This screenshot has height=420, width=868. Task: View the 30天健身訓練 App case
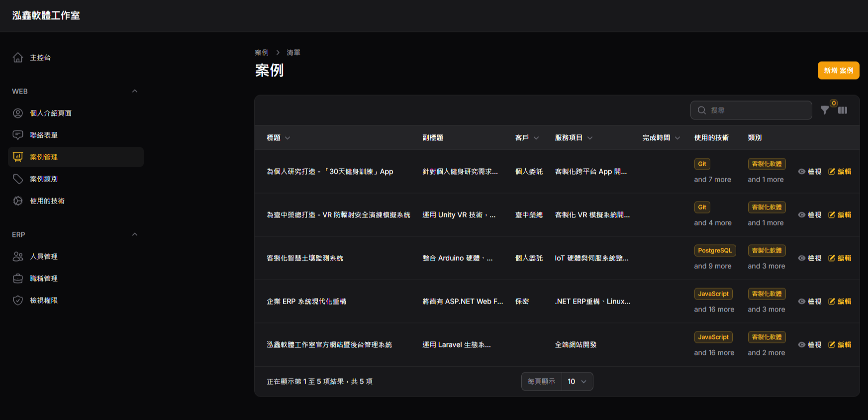click(810, 172)
